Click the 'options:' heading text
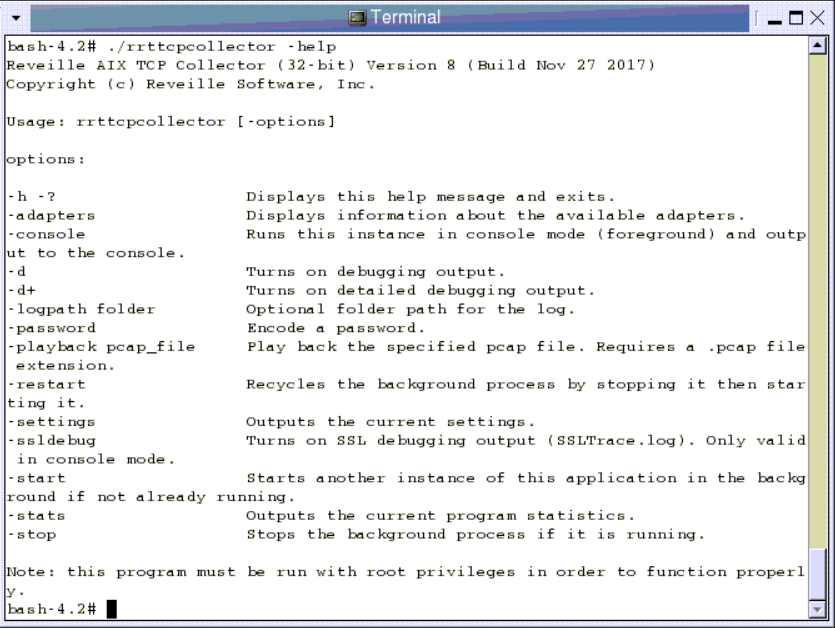The image size is (835, 628). pos(46,159)
